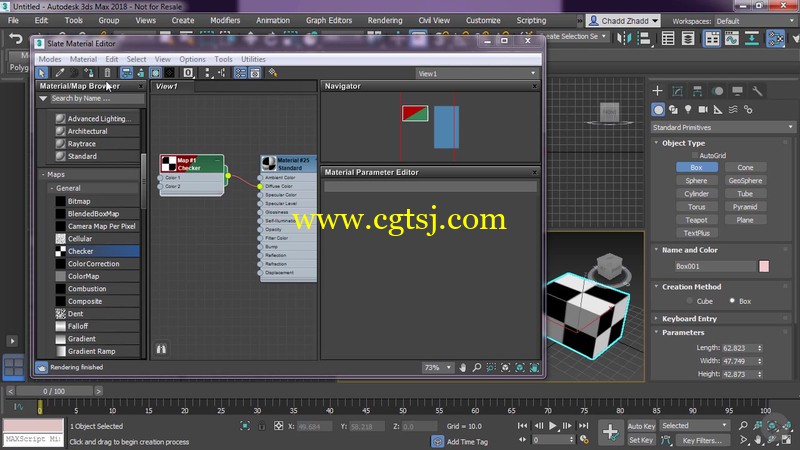This screenshot has height=450, width=800.
Task: Toggle the Auto Key button
Action: [641, 426]
